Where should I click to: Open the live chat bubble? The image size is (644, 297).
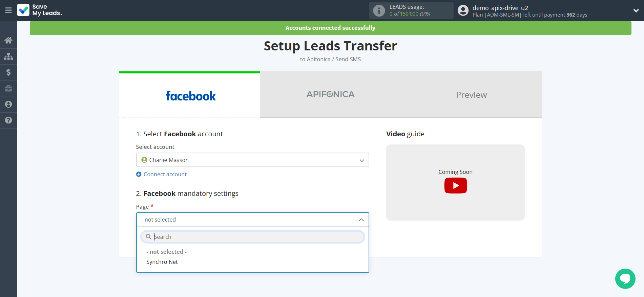625,278
